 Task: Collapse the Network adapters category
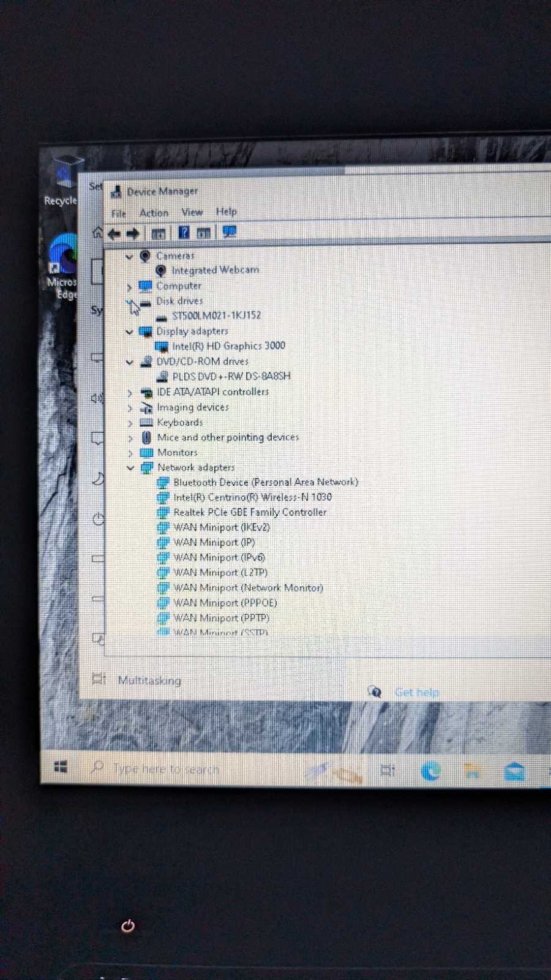(130, 468)
